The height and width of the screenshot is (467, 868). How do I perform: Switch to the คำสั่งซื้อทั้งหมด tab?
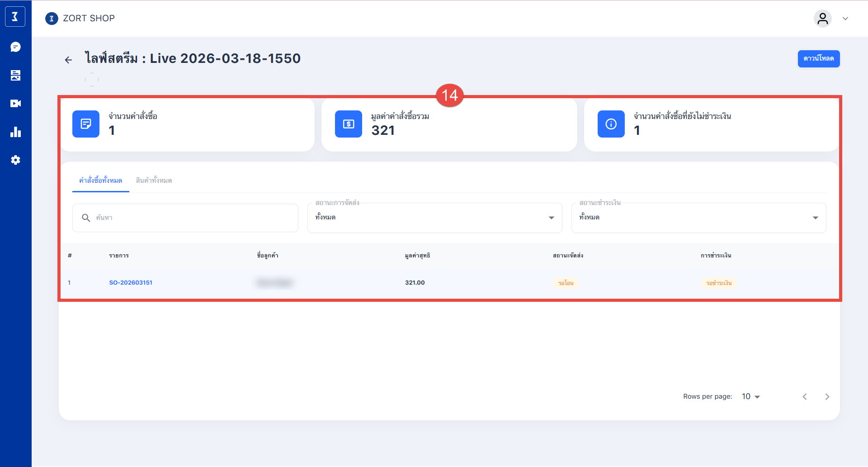tap(100, 181)
